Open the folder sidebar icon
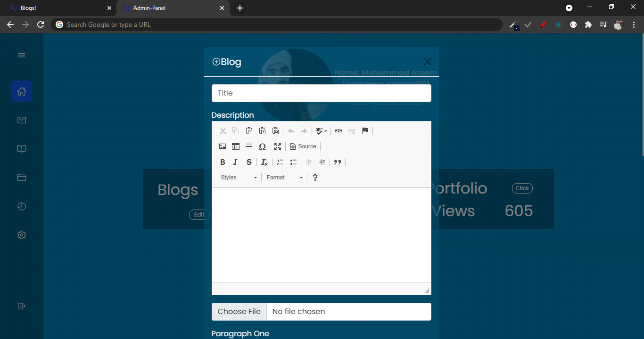 (22, 178)
